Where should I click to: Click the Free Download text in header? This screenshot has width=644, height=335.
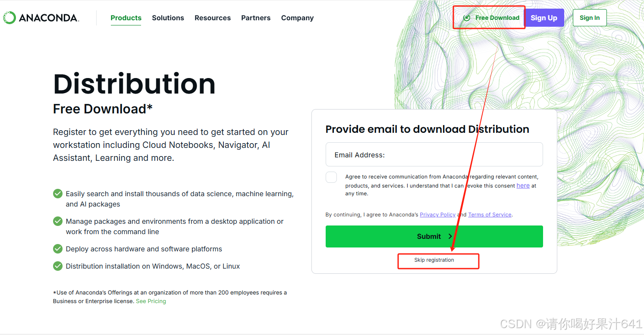pyautogui.click(x=497, y=18)
